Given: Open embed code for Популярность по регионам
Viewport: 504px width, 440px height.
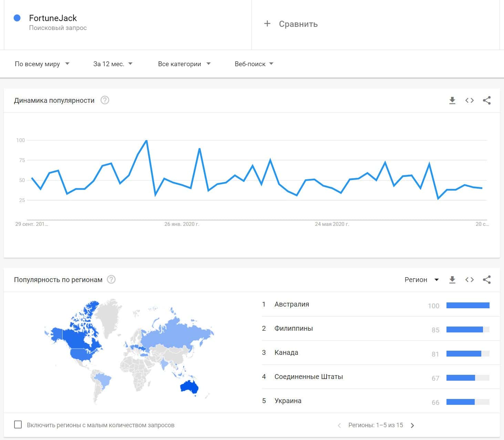Looking at the screenshot, I should [x=469, y=280].
